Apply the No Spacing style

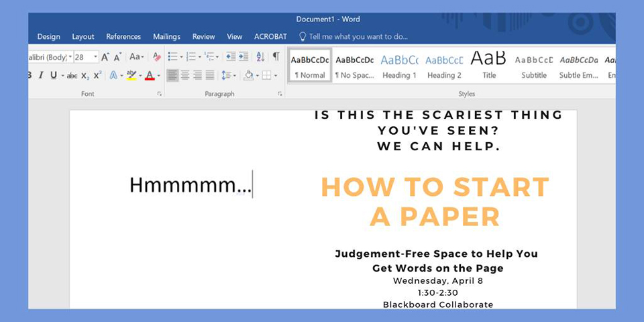(x=354, y=65)
